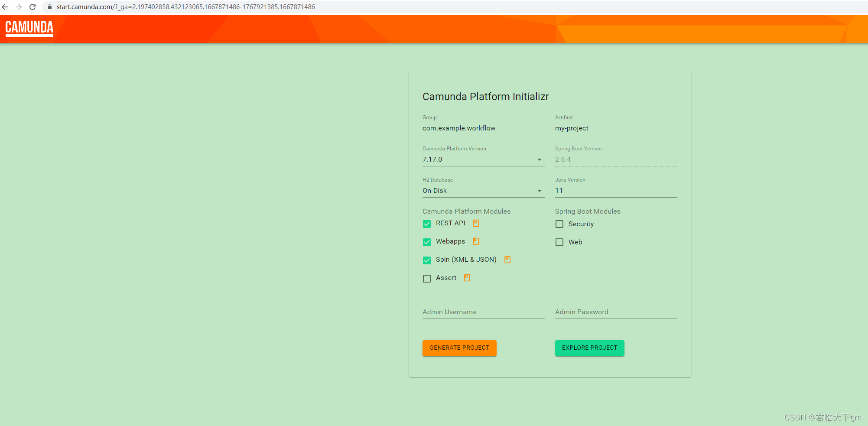This screenshot has width=868, height=426.
Task: Check the Assert module checkbox
Action: click(x=426, y=278)
